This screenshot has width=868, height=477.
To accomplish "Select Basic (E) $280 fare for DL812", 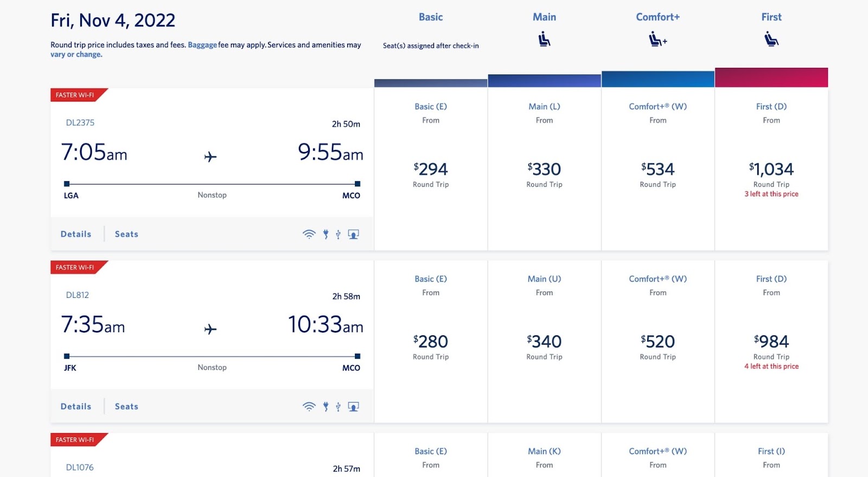I will [x=431, y=341].
